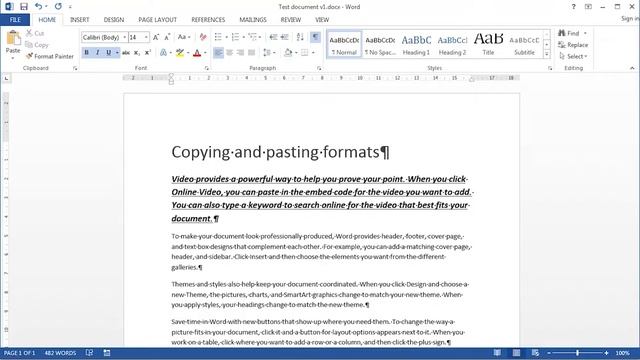Open the font size dropdown
Image resolution: width=640 pixels, height=360 pixels.
(146, 37)
